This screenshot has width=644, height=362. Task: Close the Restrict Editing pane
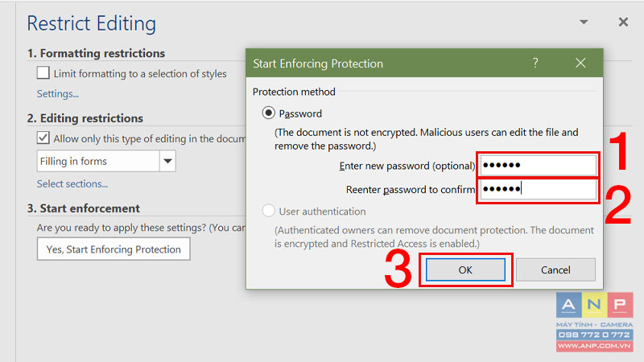tap(623, 23)
